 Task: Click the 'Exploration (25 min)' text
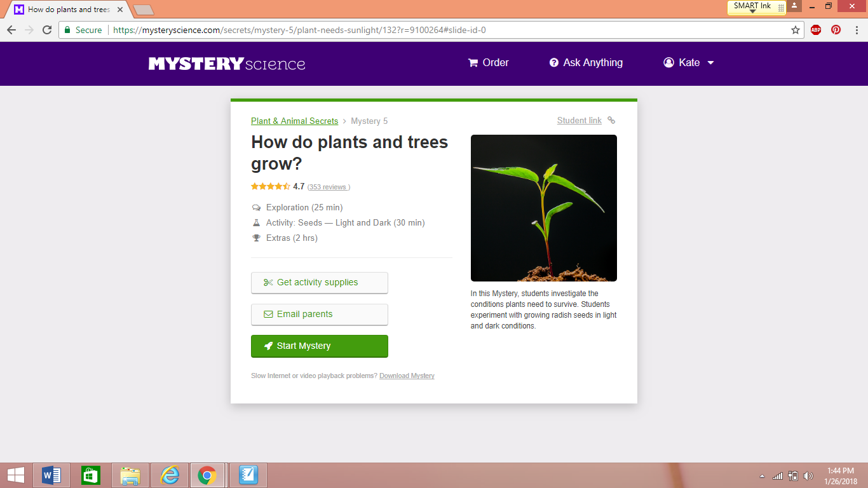coord(304,207)
